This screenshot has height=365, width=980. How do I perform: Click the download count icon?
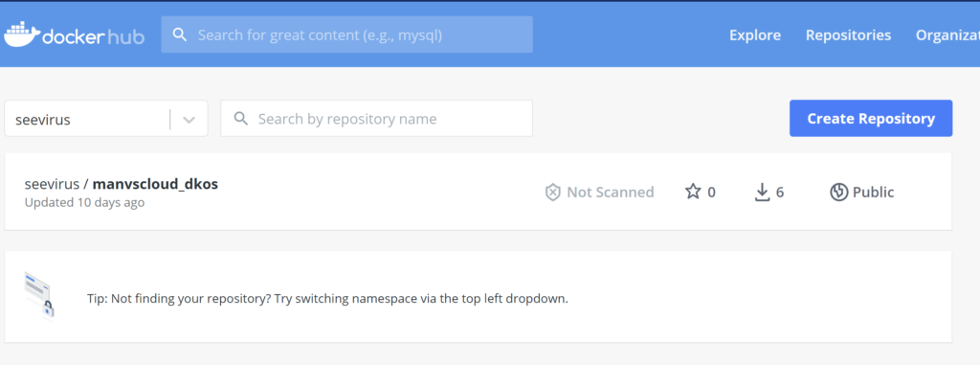pyautogui.click(x=761, y=193)
